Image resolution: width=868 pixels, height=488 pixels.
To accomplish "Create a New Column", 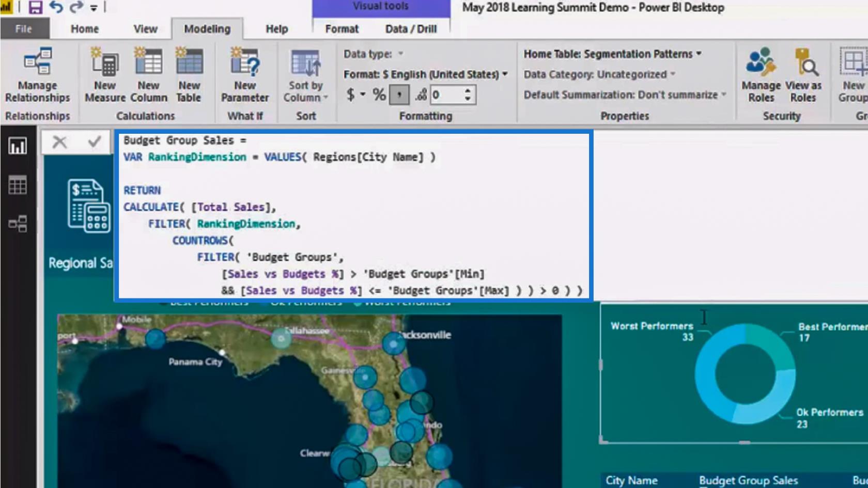I will [x=149, y=75].
